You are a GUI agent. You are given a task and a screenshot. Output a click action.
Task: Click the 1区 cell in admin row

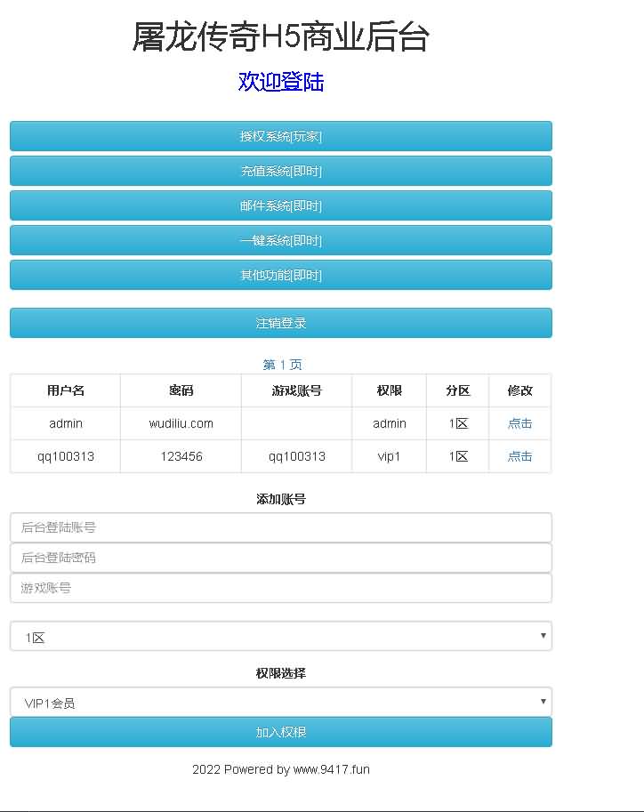(x=457, y=423)
